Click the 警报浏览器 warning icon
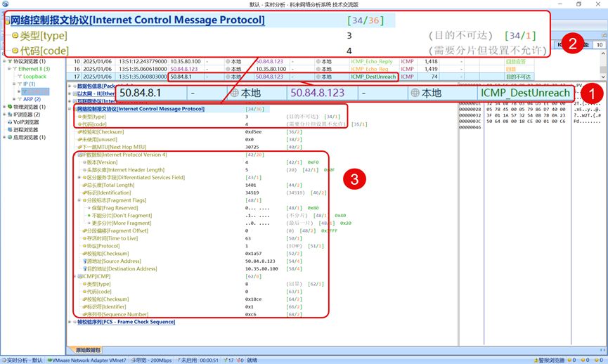This screenshot has width=608, height=364. pos(536,360)
